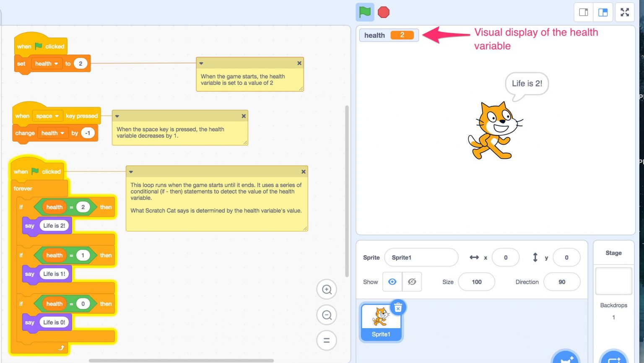Click the health reporter in the third if block
Image resolution: width=644 pixels, height=363 pixels.
click(x=54, y=304)
